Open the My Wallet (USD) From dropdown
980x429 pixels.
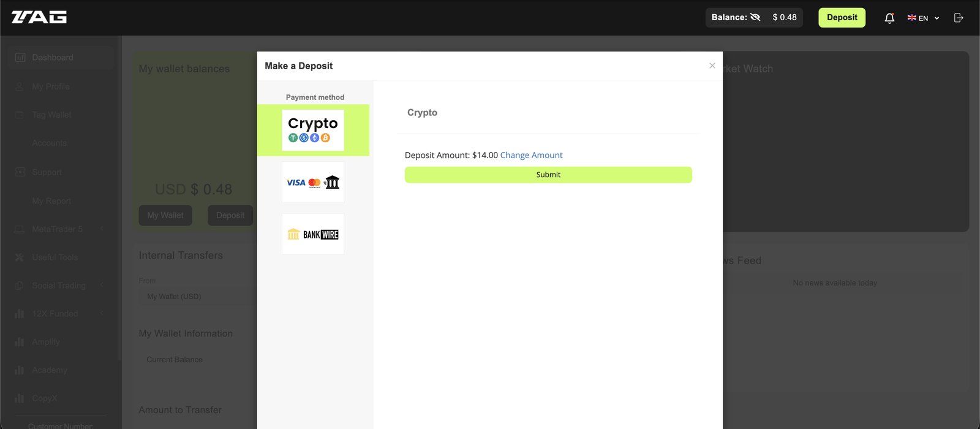point(197,297)
